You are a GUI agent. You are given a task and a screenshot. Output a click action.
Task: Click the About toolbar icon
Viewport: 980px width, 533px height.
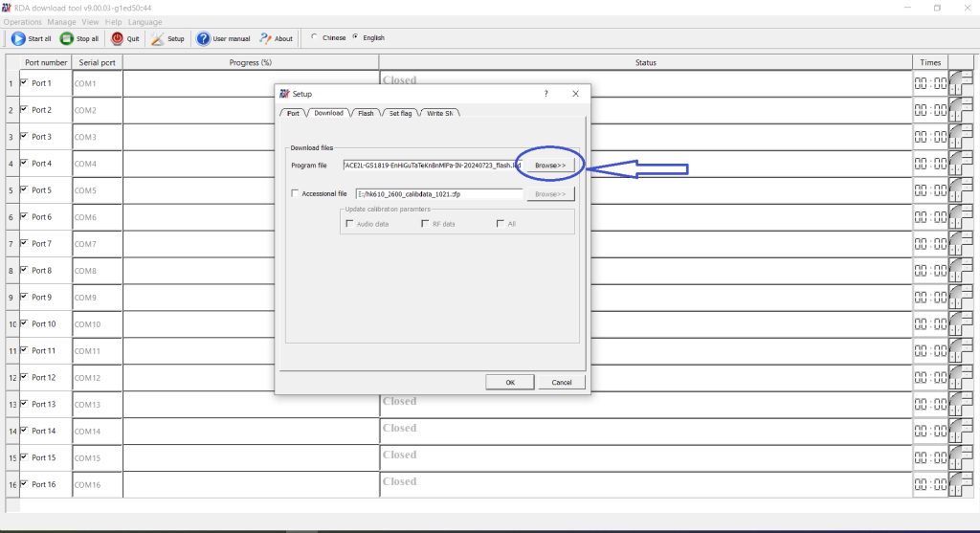[x=266, y=39]
